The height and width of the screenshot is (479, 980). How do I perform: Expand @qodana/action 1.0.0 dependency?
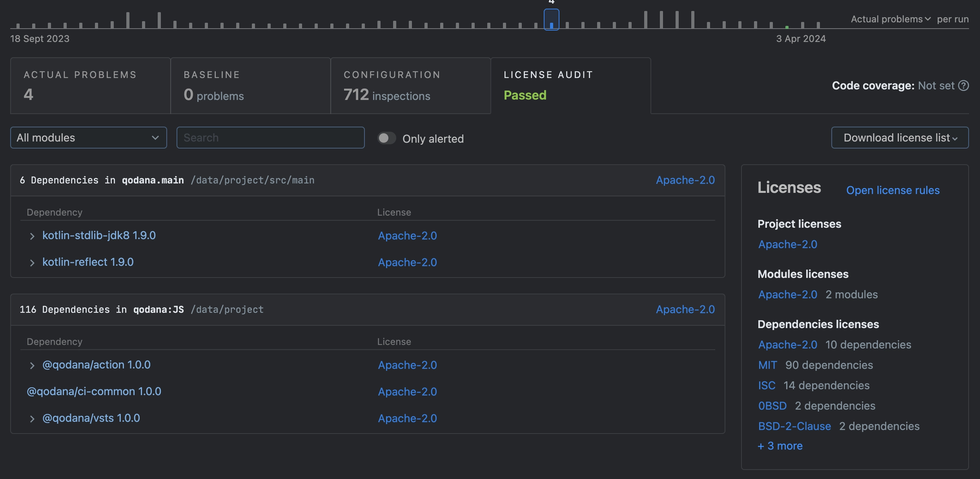[31, 364]
